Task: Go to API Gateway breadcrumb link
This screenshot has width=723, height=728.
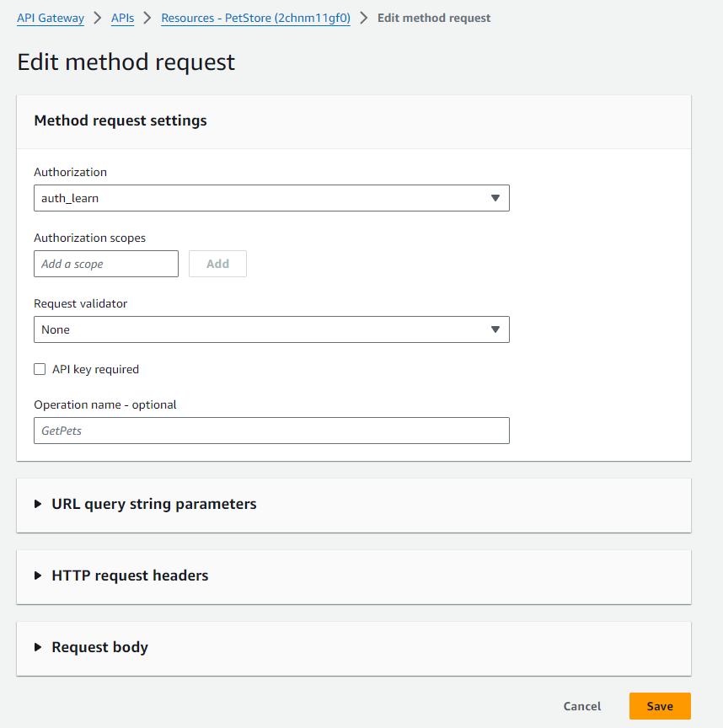Action: [x=51, y=18]
